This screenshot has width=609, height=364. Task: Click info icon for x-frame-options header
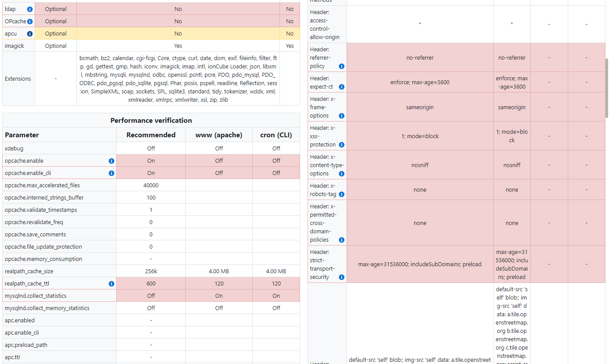tap(342, 116)
